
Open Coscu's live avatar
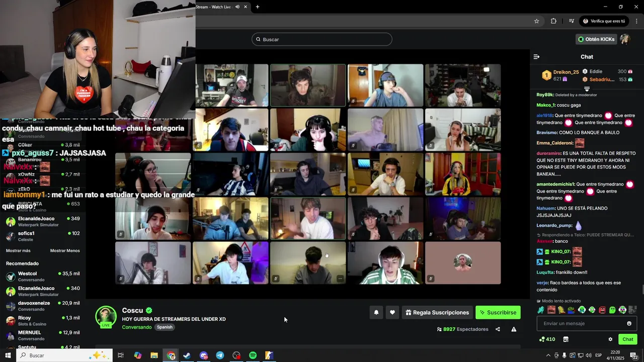[106, 317]
